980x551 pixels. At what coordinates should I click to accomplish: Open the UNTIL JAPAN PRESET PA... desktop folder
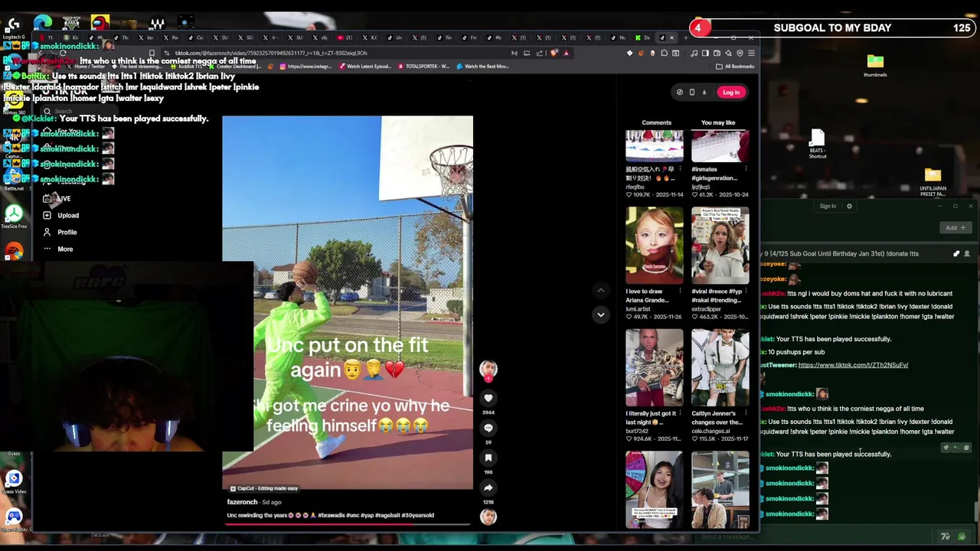point(933,183)
